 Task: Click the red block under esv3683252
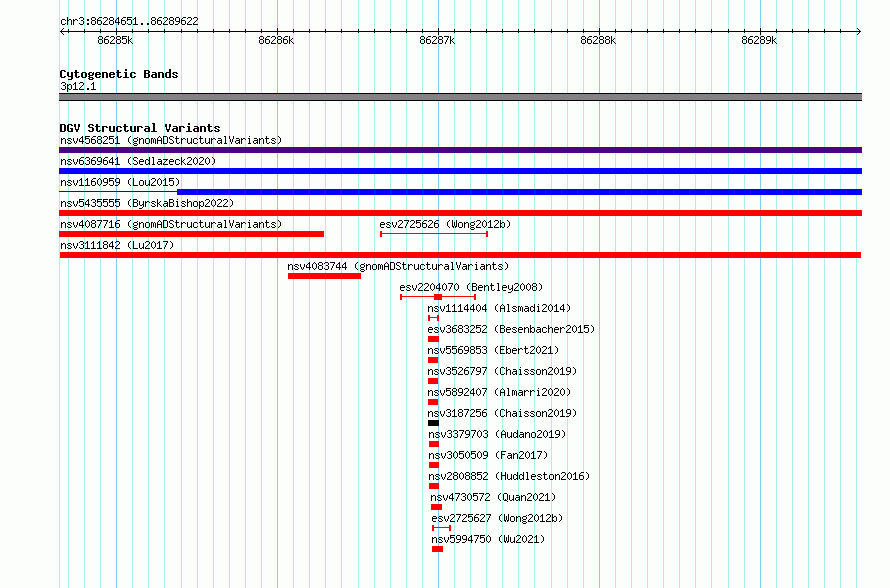pyautogui.click(x=434, y=339)
